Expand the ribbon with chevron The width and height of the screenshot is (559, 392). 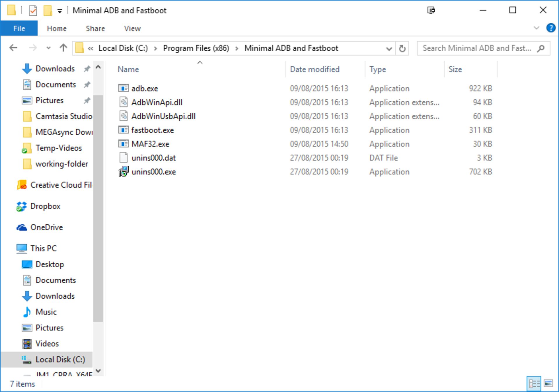[x=536, y=28]
